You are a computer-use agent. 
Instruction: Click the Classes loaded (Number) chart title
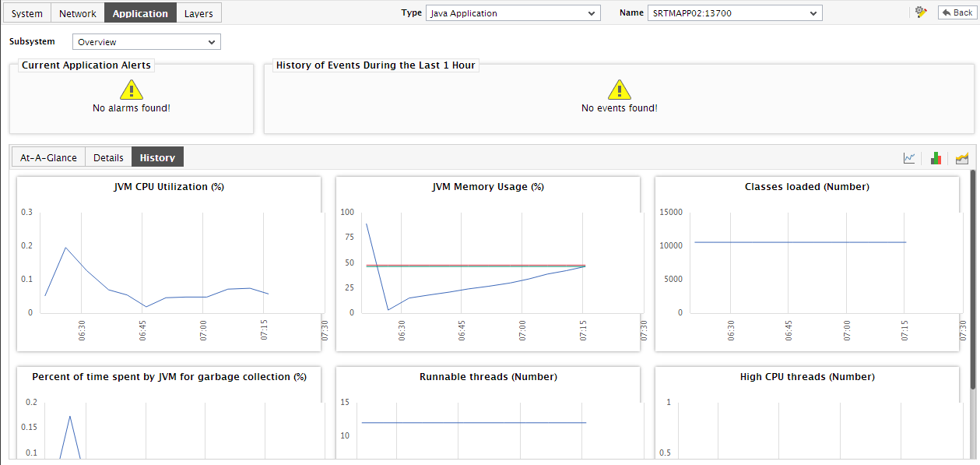(807, 187)
